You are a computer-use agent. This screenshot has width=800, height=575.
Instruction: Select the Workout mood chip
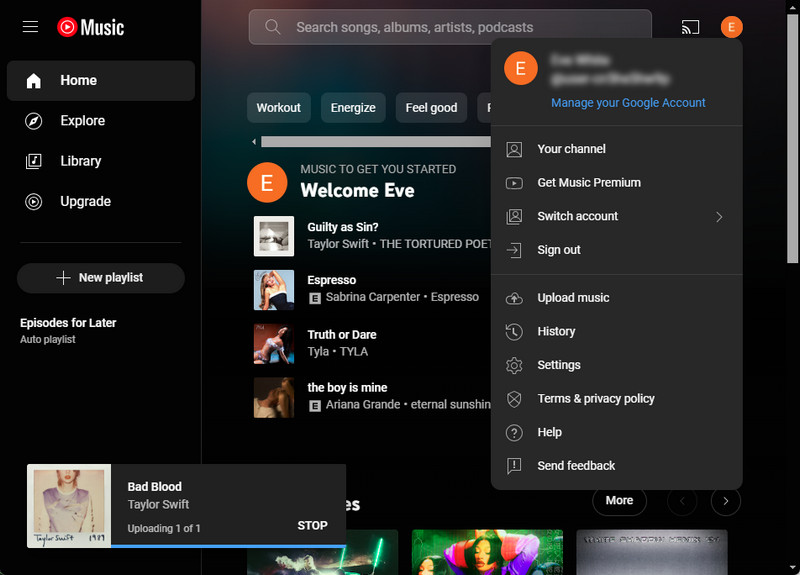click(279, 108)
